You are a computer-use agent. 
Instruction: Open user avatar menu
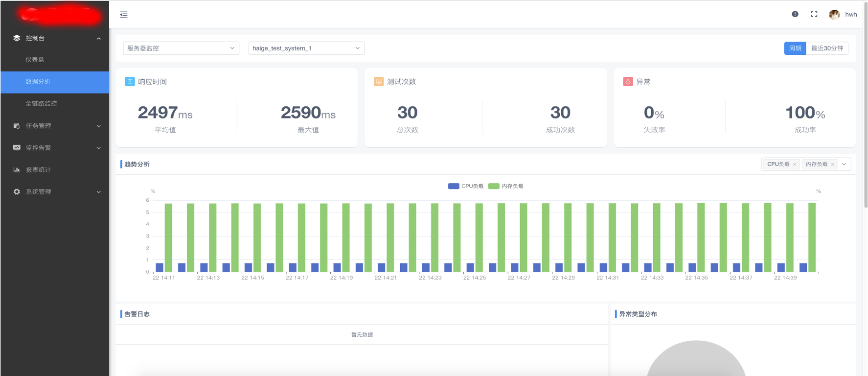point(834,14)
